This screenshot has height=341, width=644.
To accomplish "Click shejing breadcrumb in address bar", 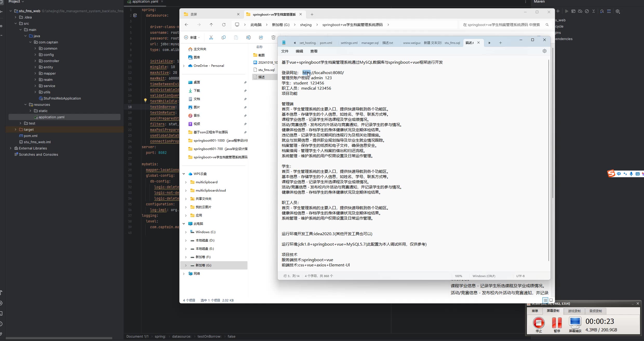I will tap(306, 25).
